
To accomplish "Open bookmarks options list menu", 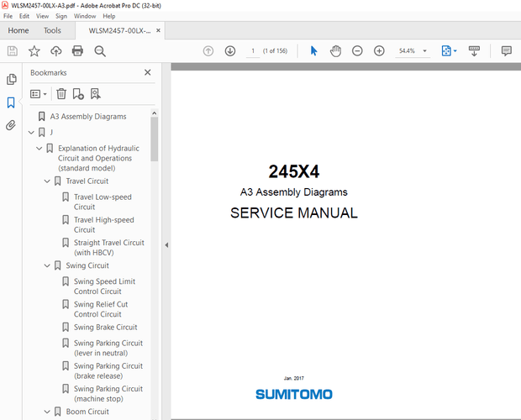I will 38,94.
